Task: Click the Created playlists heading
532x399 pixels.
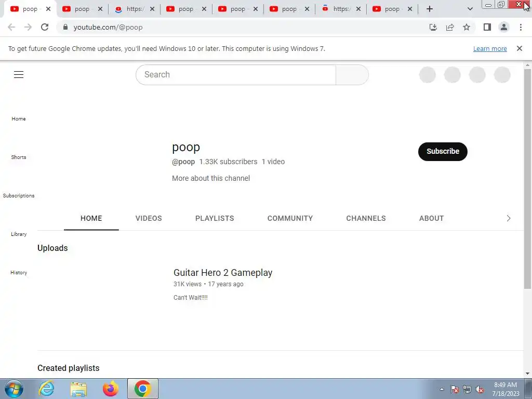Action: pos(68,368)
